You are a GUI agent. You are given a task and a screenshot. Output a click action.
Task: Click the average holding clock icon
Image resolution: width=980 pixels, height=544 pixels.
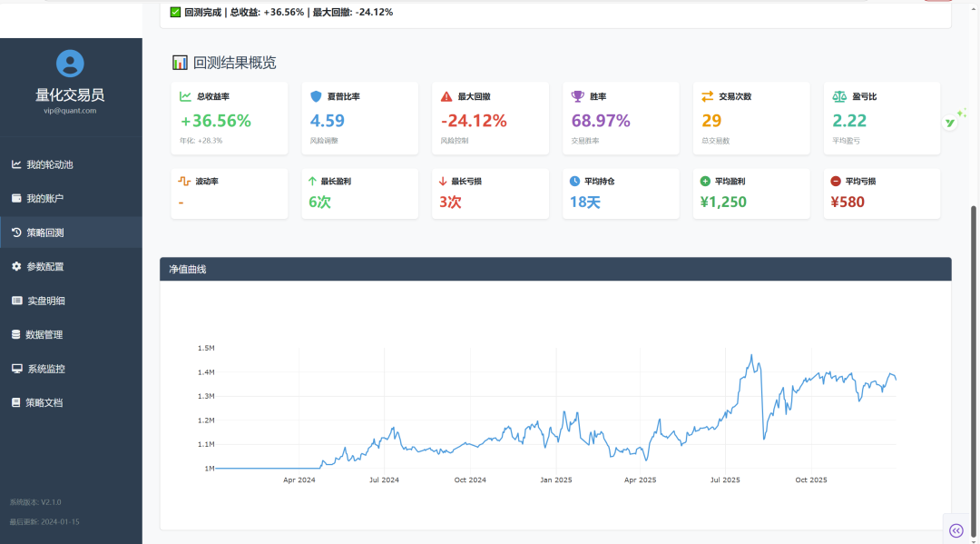point(576,182)
